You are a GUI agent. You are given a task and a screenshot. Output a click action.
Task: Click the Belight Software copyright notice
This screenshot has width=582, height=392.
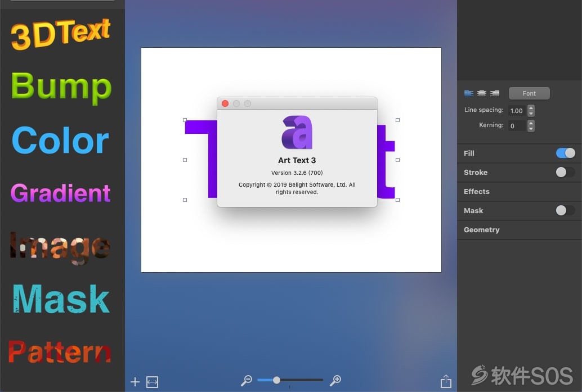click(297, 188)
